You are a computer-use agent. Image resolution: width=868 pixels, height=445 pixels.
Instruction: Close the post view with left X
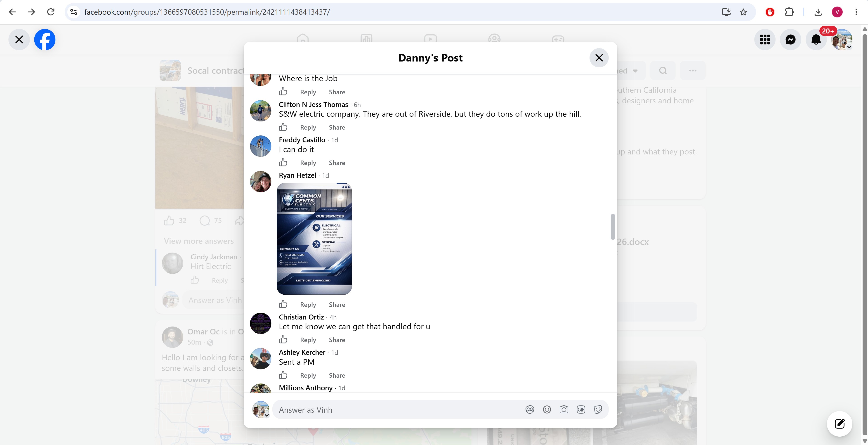[19, 39]
